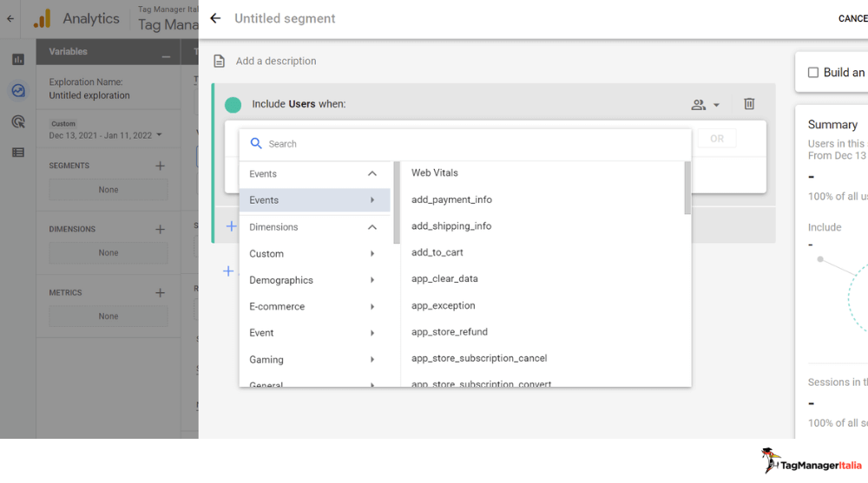Choose the add_payment_info event
Image resolution: width=868 pixels, height=483 pixels.
(x=451, y=199)
